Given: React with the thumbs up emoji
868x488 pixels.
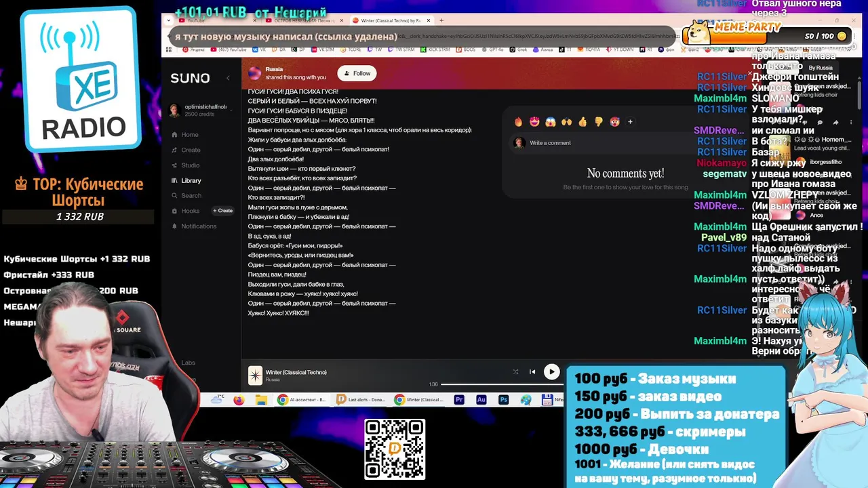Looking at the screenshot, I should point(583,122).
